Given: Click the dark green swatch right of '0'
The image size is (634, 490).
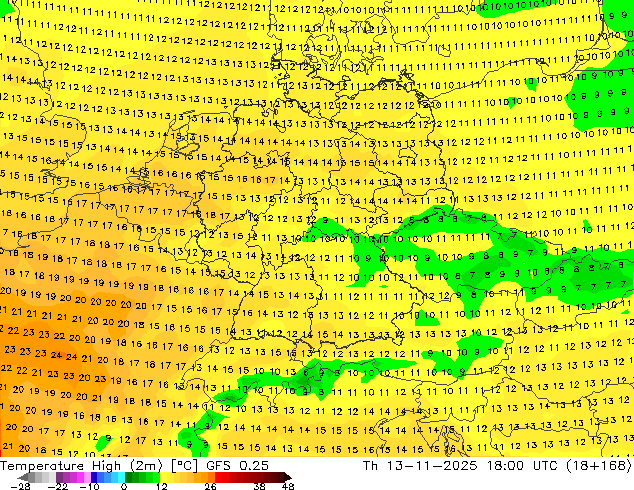Looking at the screenshot, I should click(x=129, y=477).
